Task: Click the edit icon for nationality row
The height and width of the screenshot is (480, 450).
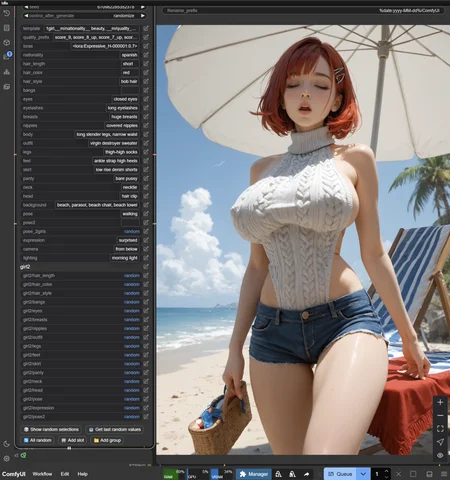Action: pyautogui.click(x=146, y=55)
